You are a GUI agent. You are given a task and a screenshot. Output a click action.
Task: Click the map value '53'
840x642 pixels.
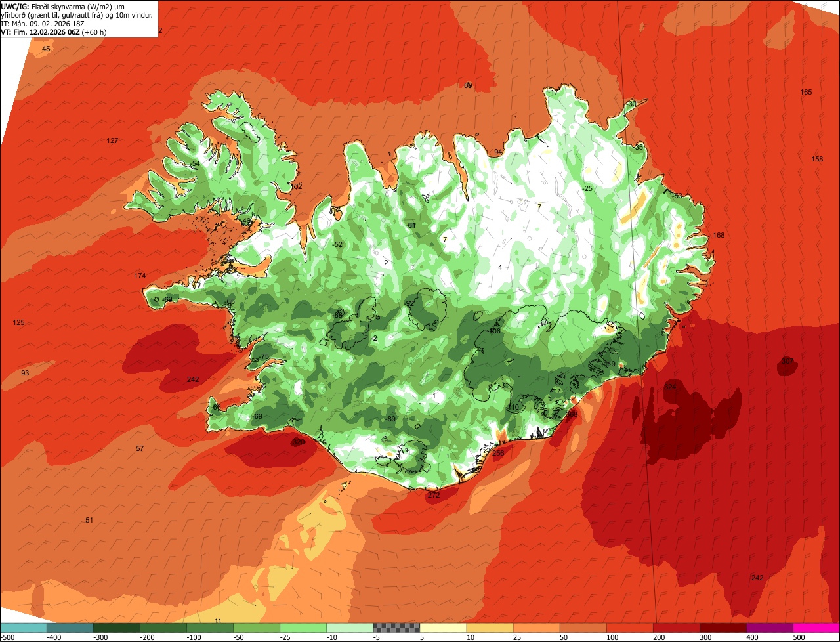pos(678,196)
